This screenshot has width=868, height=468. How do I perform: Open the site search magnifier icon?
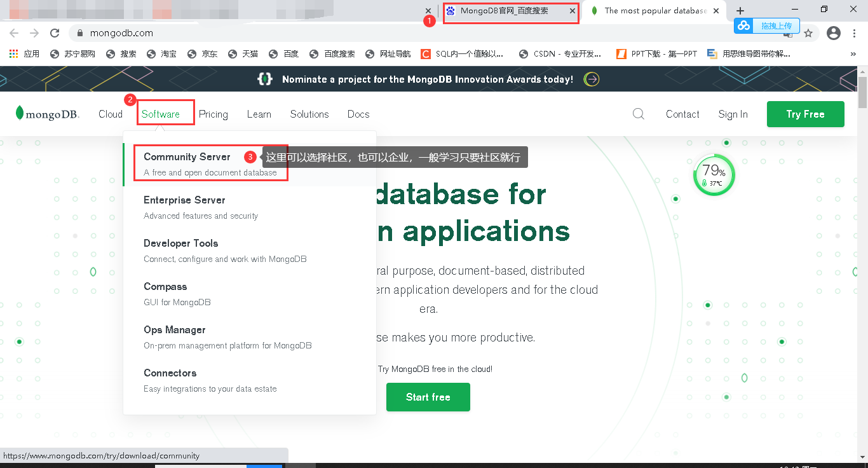tap(638, 114)
